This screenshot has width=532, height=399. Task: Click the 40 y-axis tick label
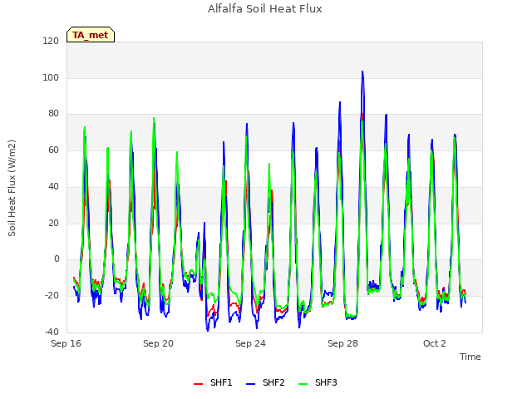point(53,186)
